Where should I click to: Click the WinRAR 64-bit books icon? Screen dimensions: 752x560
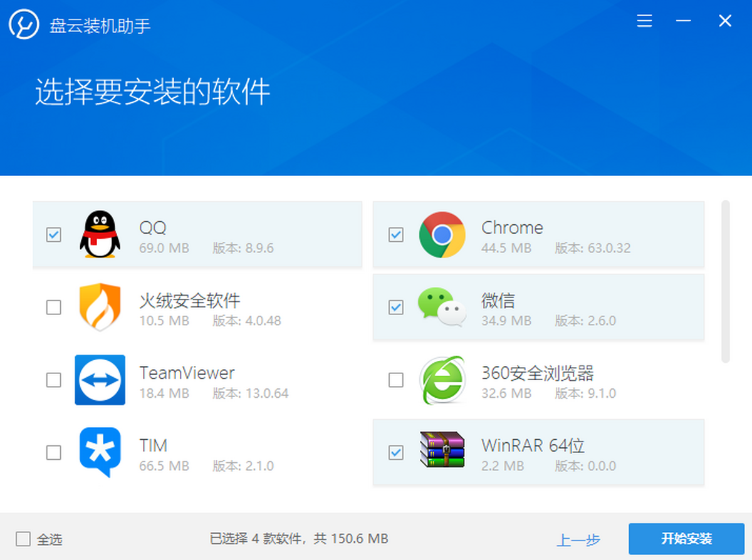(x=442, y=450)
